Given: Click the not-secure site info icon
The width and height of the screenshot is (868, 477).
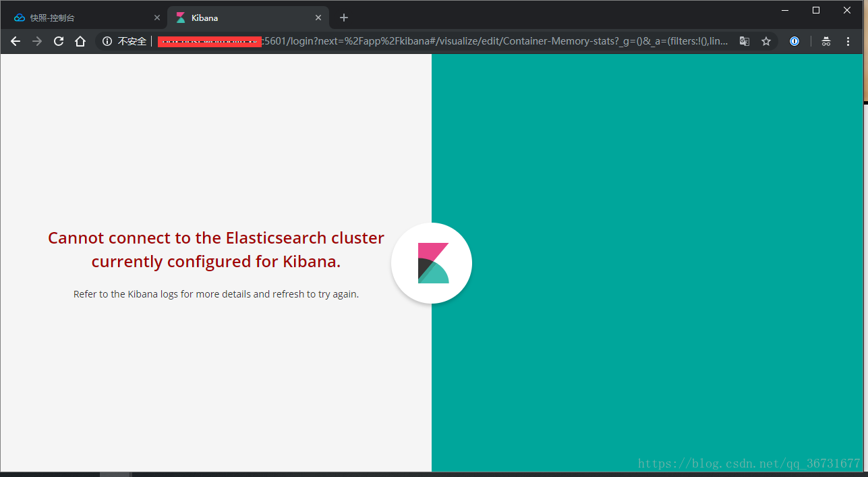Looking at the screenshot, I should click(107, 41).
